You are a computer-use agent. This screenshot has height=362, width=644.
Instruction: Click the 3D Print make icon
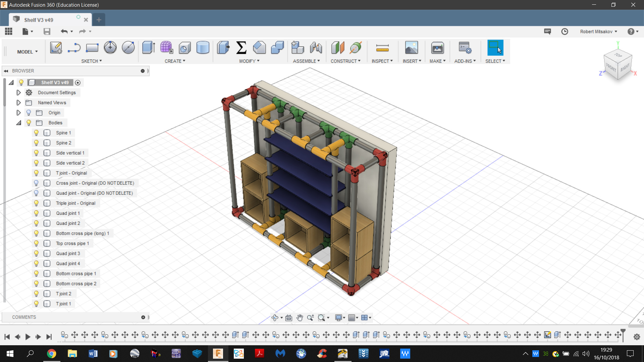437,48
